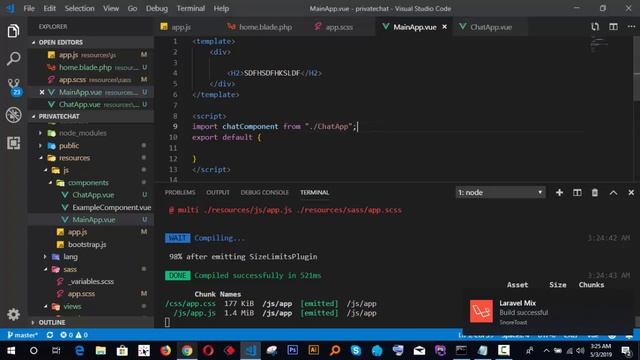Open Task View on the taskbar
This screenshot has width=640, height=360.
pyautogui.click(x=56, y=351)
